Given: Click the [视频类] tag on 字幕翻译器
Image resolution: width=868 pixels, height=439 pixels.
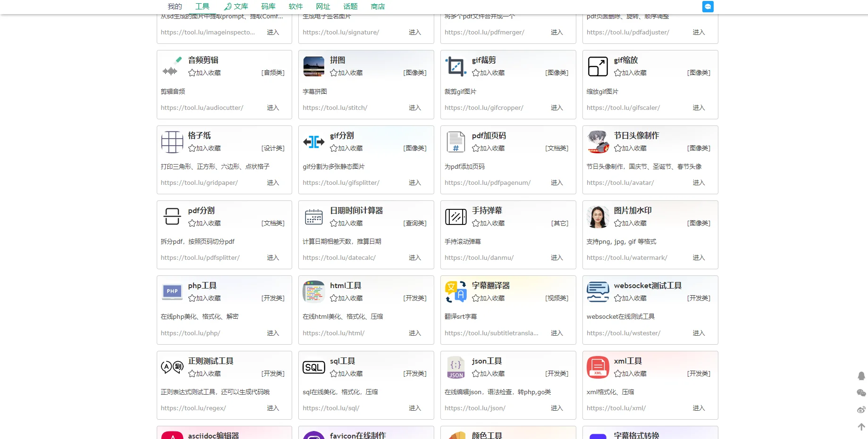Looking at the screenshot, I should point(557,298).
